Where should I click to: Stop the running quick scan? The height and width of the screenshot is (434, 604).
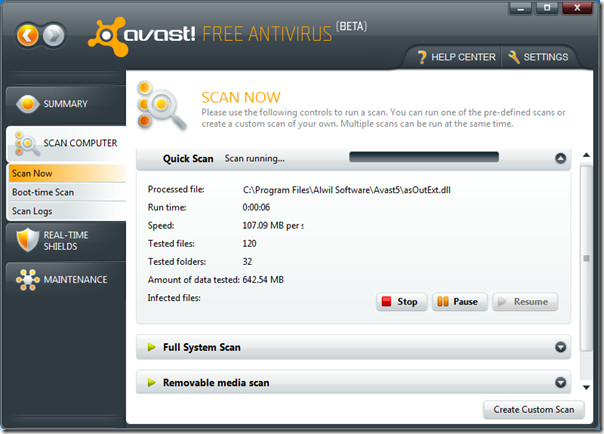[401, 302]
